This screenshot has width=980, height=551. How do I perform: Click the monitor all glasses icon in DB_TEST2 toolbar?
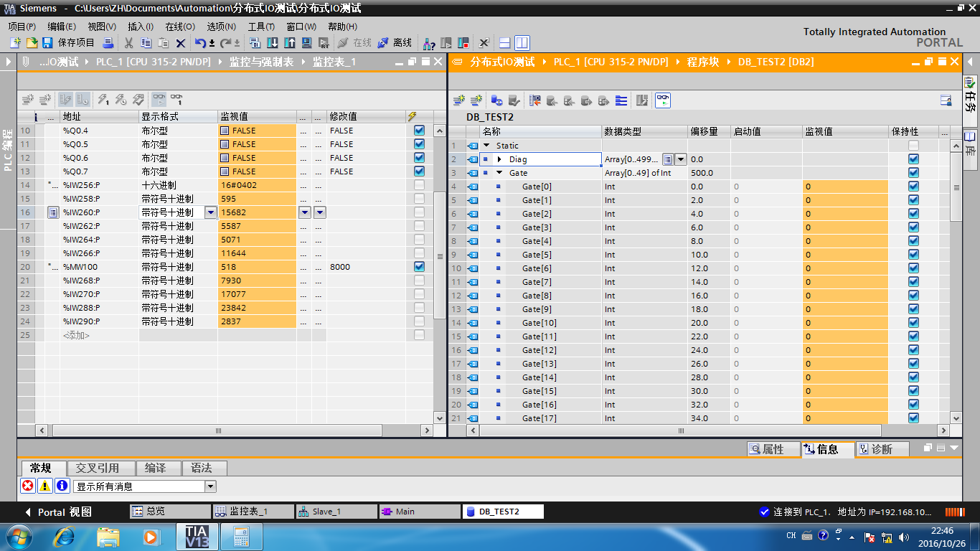click(663, 100)
